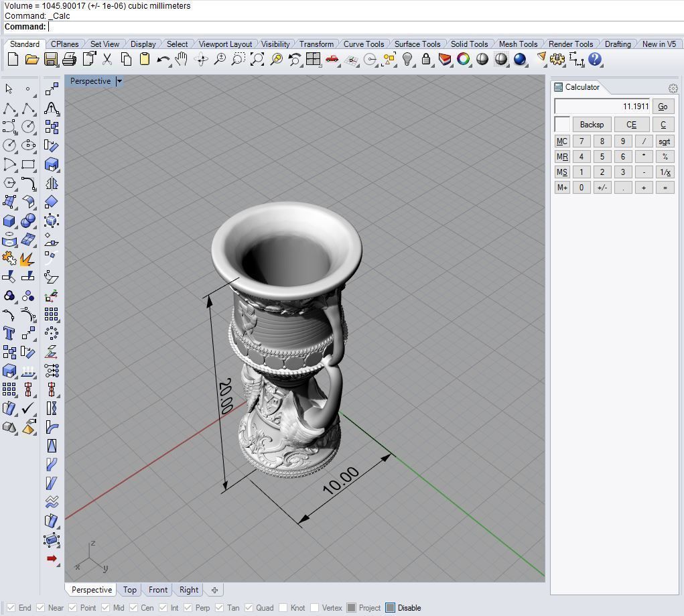Click the New file icon
This screenshot has width=684, height=616.
[x=13, y=59]
